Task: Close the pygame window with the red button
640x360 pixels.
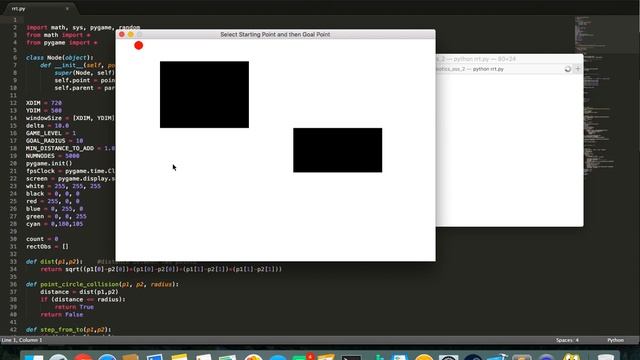Action: (x=122, y=35)
